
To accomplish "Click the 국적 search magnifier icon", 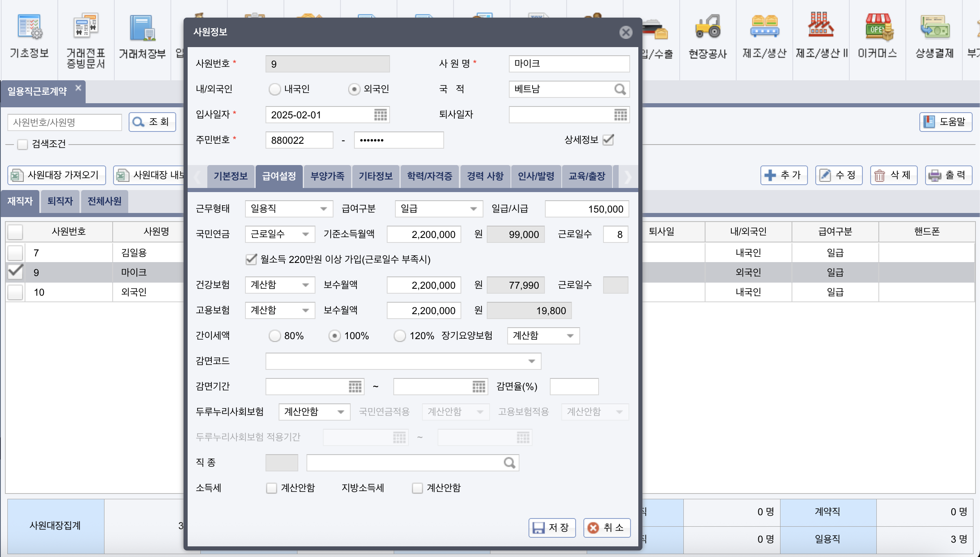I will pyautogui.click(x=620, y=89).
